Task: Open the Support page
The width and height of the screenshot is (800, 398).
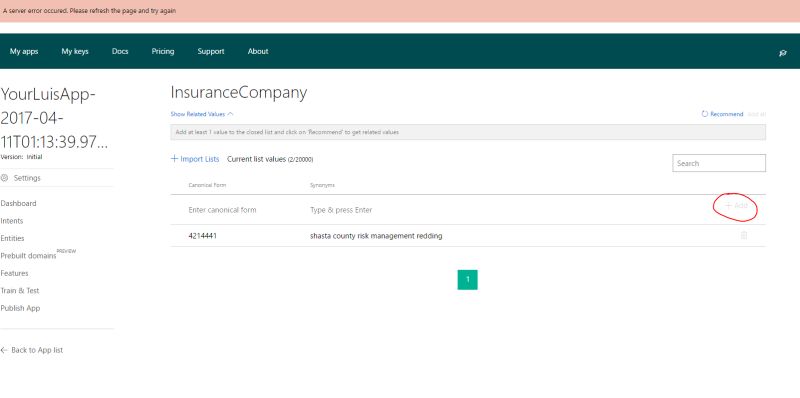Action: 211,51
